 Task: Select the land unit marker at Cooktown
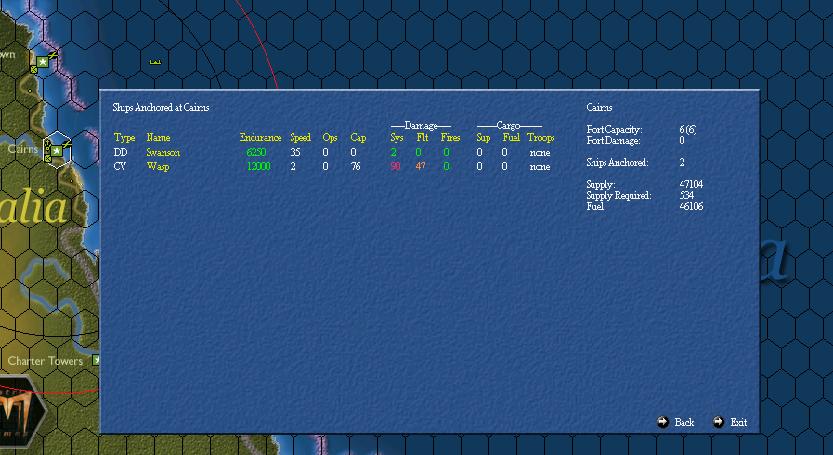33,70
